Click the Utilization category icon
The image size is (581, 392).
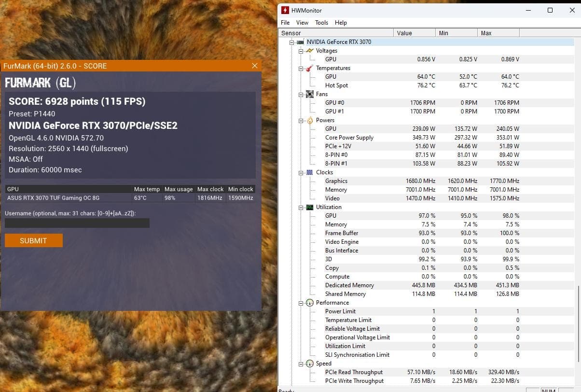[310, 207]
